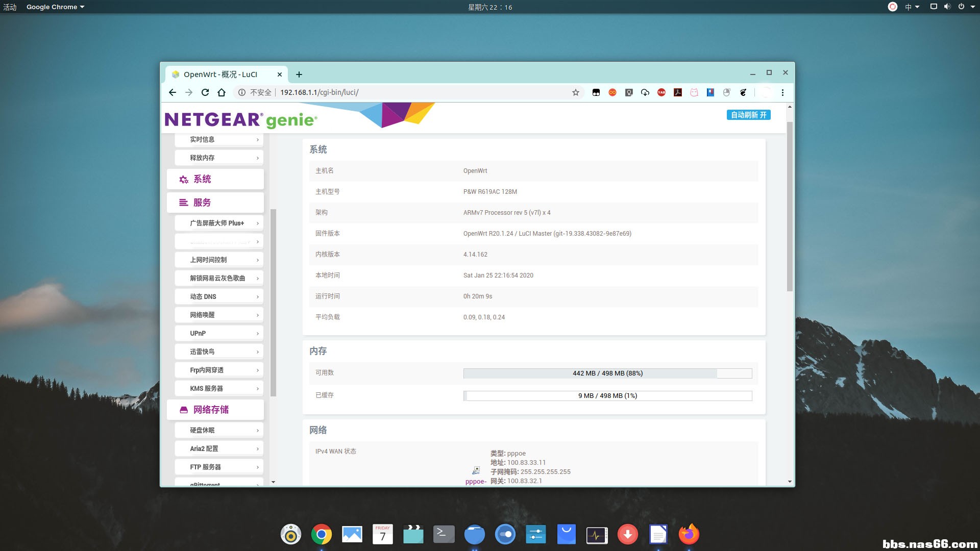Click the browser home icon
Viewport: 980px width, 551px height.
[x=222, y=92]
